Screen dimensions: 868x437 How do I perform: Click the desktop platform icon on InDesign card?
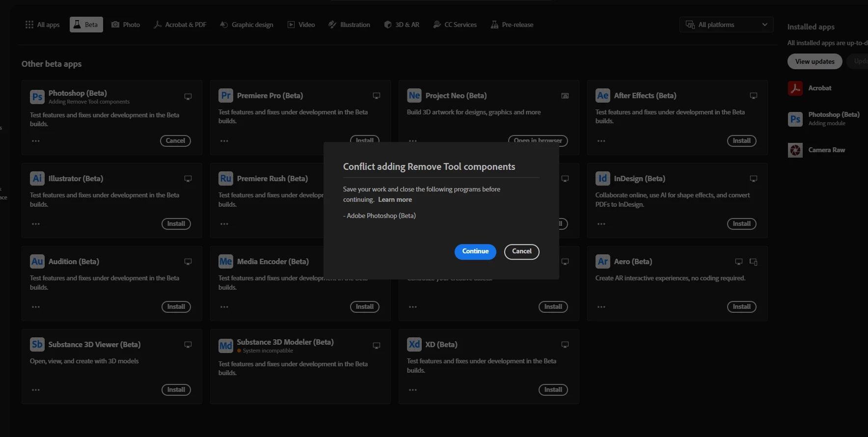point(753,179)
